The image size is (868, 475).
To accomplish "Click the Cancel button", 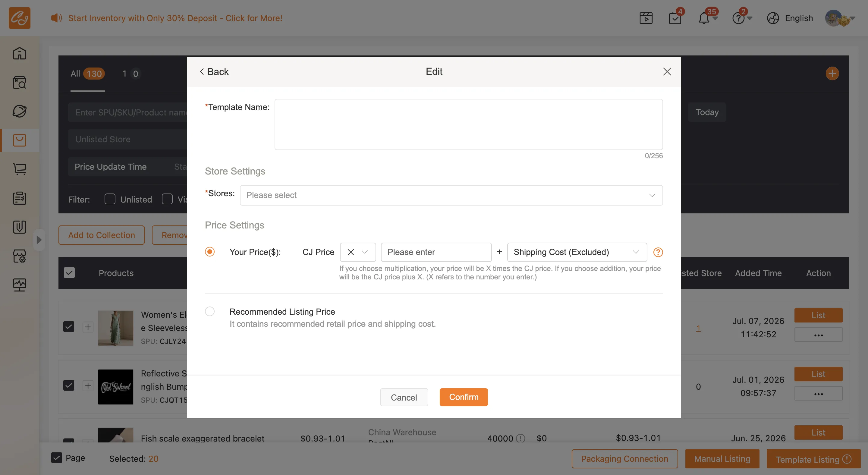I will click(x=404, y=398).
